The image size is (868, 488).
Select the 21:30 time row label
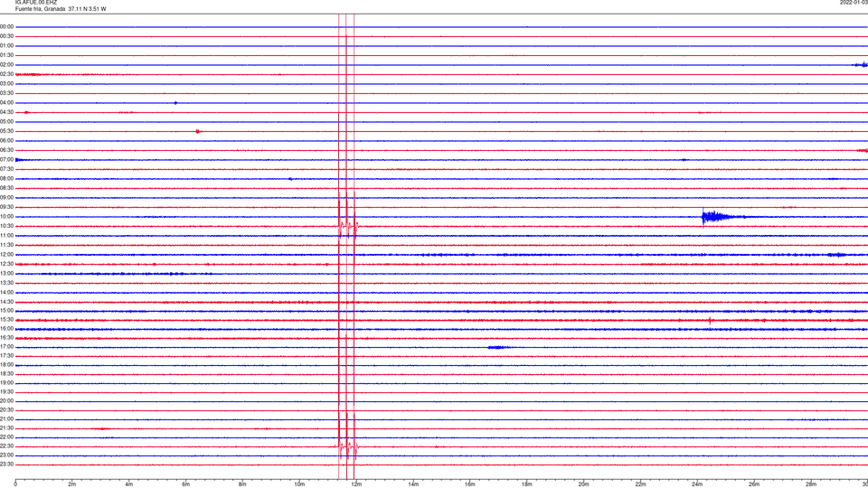click(7, 428)
